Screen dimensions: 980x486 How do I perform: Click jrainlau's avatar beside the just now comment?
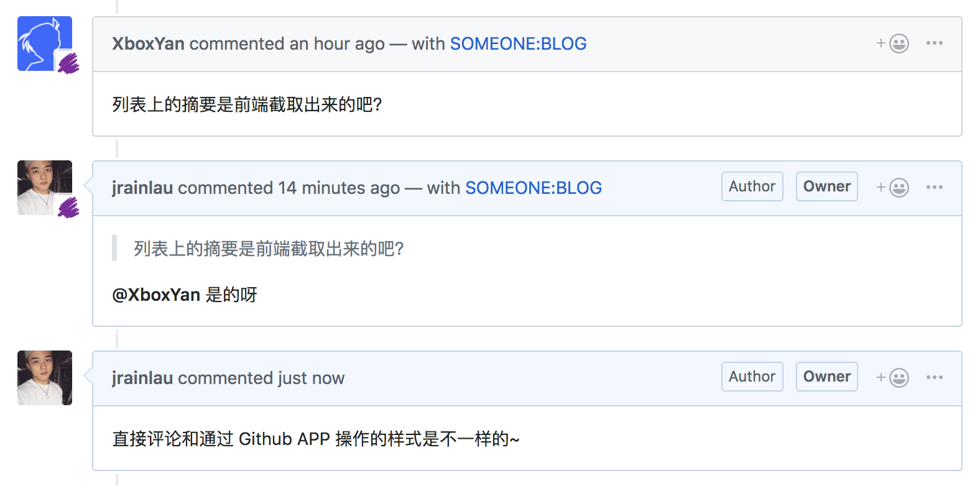pos(45,378)
